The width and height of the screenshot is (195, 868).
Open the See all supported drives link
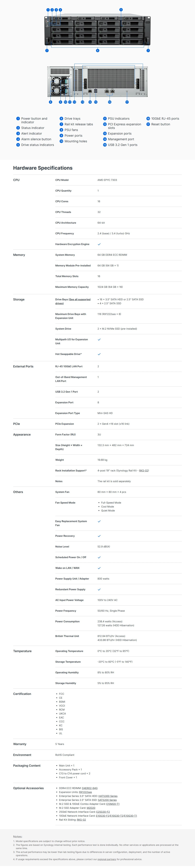click(73, 301)
